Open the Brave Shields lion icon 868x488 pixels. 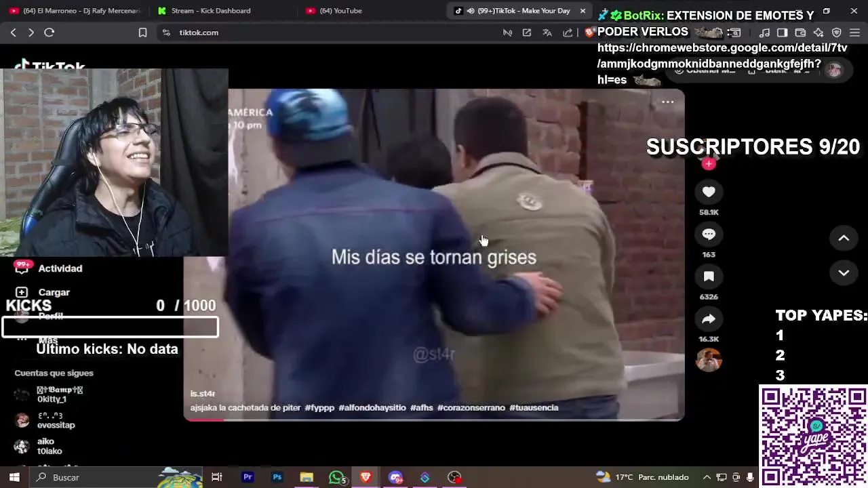(589, 33)
